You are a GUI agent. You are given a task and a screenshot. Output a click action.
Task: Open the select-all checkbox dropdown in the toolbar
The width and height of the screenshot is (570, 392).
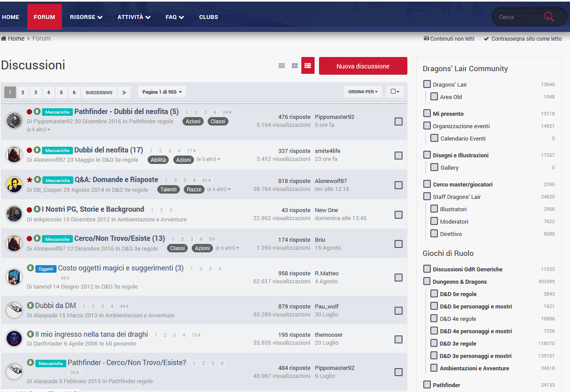[395, 91]
